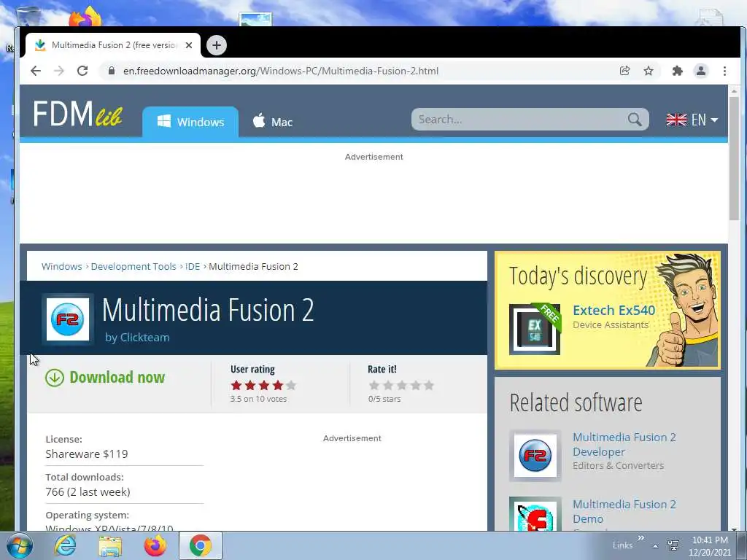Click the FDM lib logo

click(x=77, y=114)
